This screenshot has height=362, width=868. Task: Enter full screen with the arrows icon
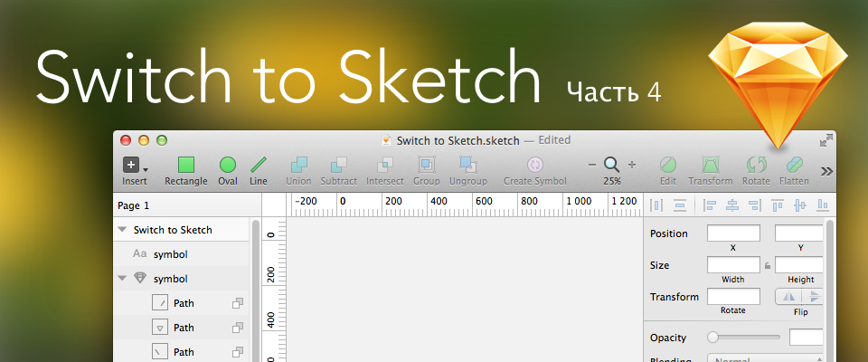[x=826, y=140]
